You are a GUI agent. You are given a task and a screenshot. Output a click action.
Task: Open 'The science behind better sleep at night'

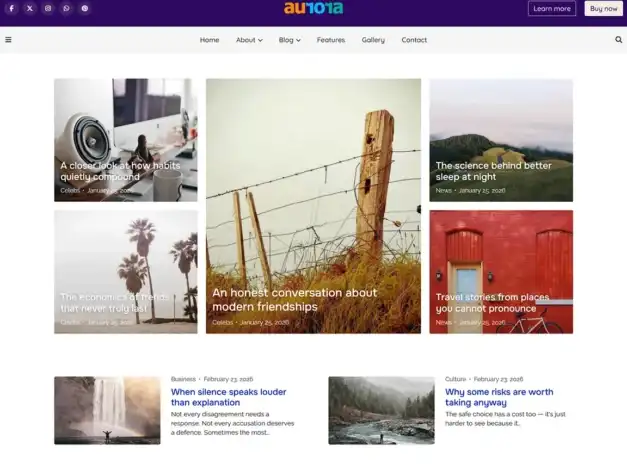pos(493,171)
